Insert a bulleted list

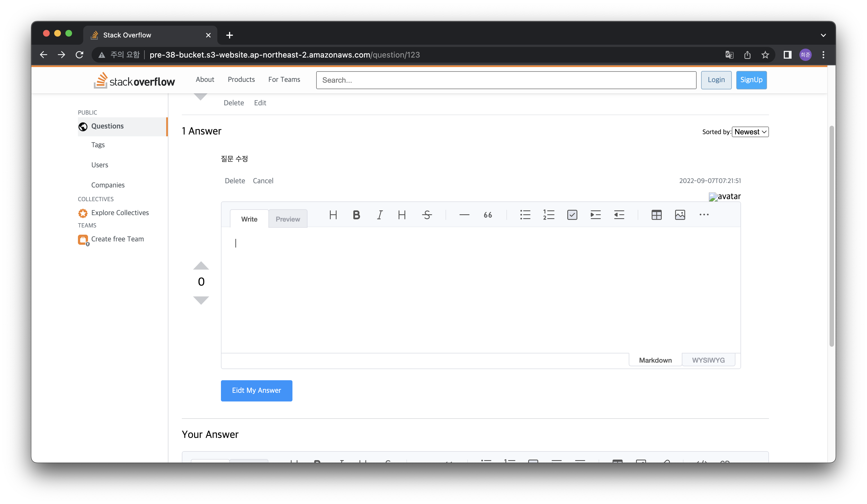(525, 215)
